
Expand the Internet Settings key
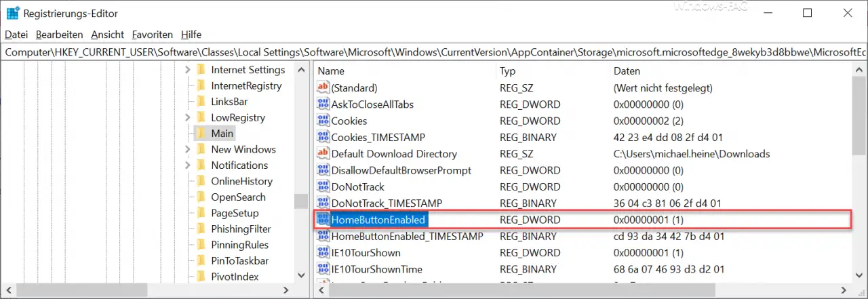pos(188,70)
